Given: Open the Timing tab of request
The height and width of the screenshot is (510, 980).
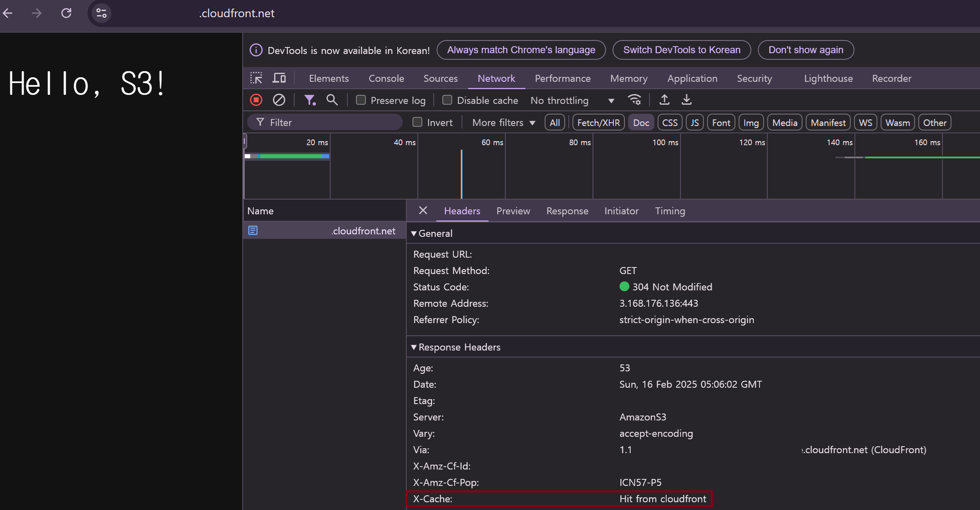Looking at the screenshot, I should [x=669, y=211].
